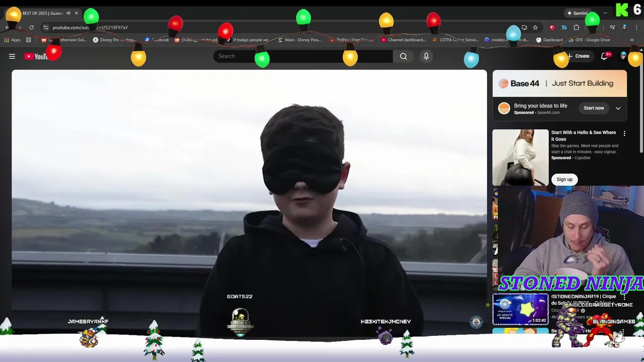
Task: Click the Cupidlee ad thumbnail image
Action: click(520, 157)
